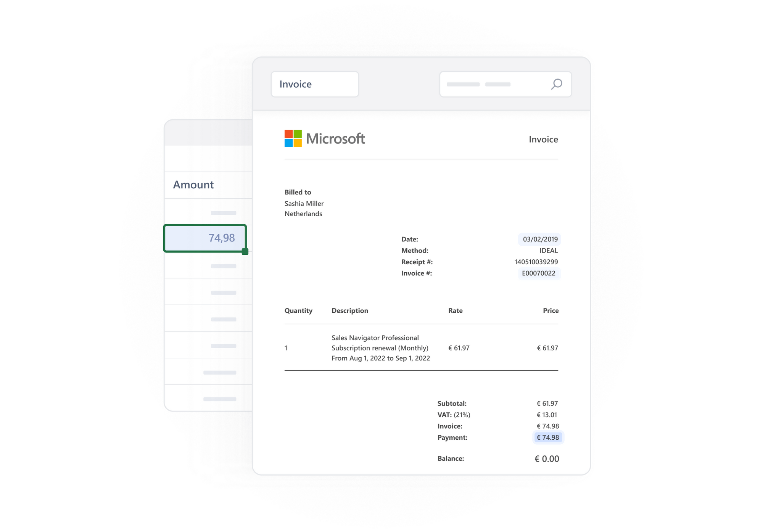Open the Description column options
Image resolution: width=763 pixels, height=532 pixels.
(x=349, y=310)
